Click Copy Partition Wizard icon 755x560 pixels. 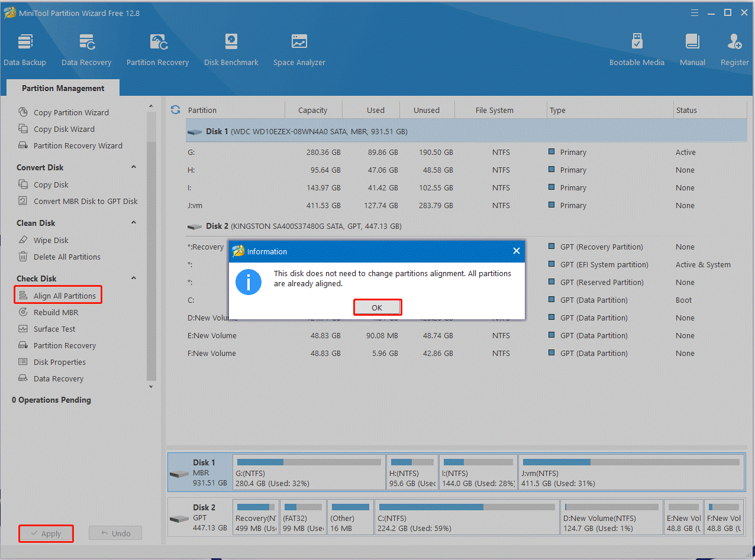point(23,112)
